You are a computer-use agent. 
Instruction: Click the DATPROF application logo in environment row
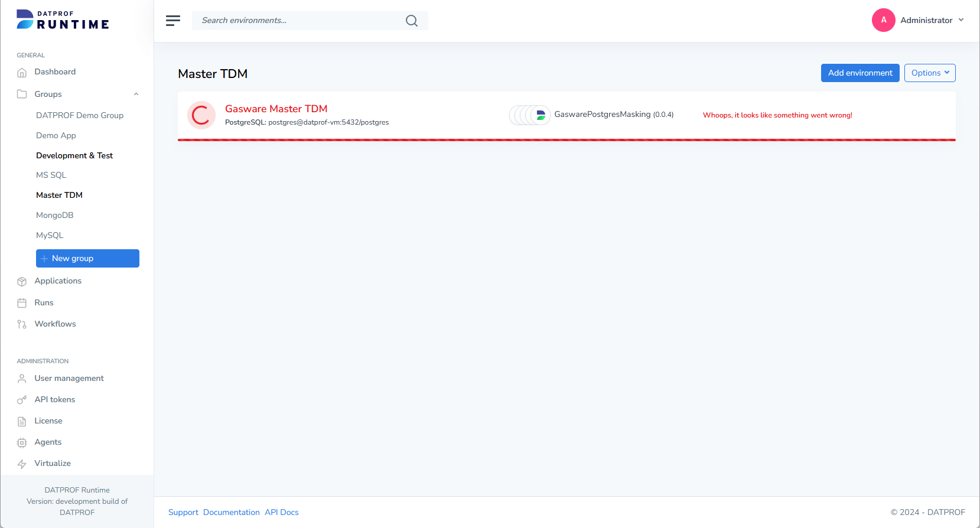pyautogui.click(x=541, y=115)
